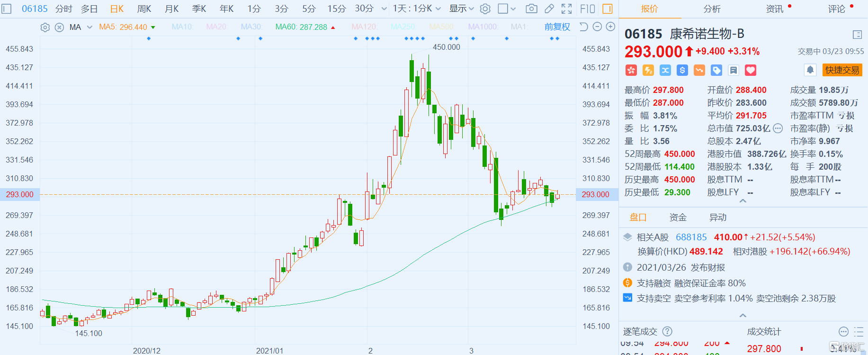Open the pencil drawing tool
The width and height of the screenshot is (868, 355).
[x=549, y=9]
